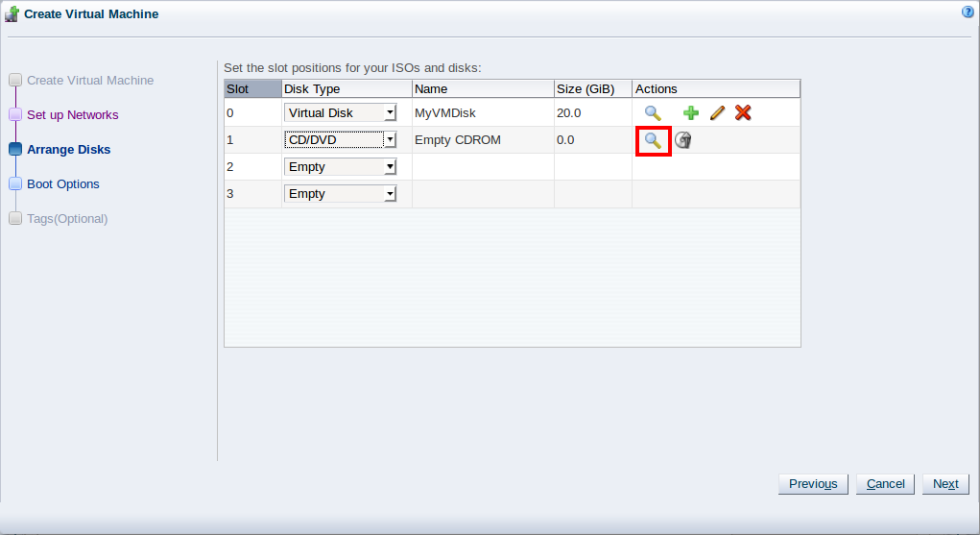Click the help question mark icon

pyautogui.click(x=968, y=12)
